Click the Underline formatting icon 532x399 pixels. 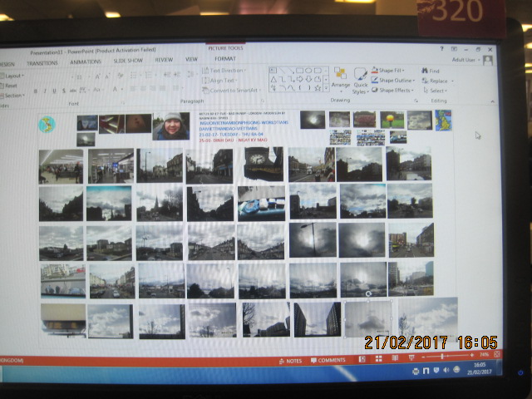54,91
